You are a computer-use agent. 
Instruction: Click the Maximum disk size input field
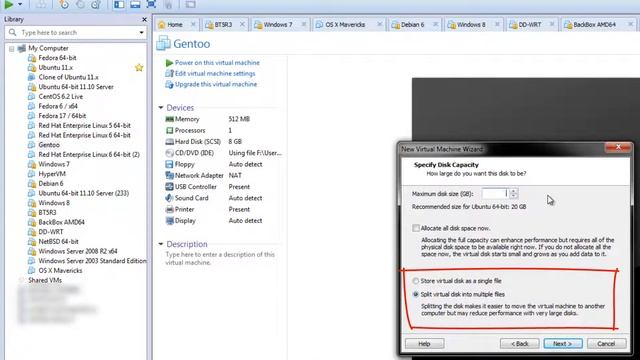click(495, 193)
